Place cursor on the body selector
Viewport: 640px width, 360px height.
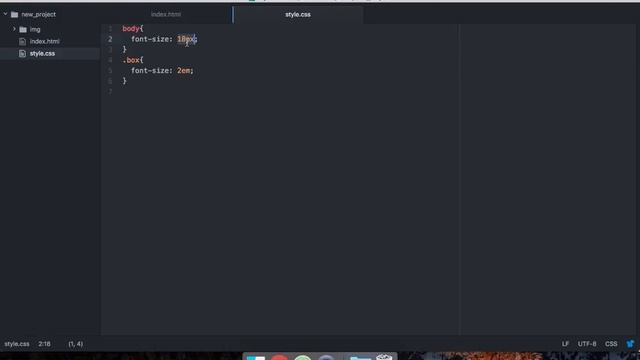[131, 29]
